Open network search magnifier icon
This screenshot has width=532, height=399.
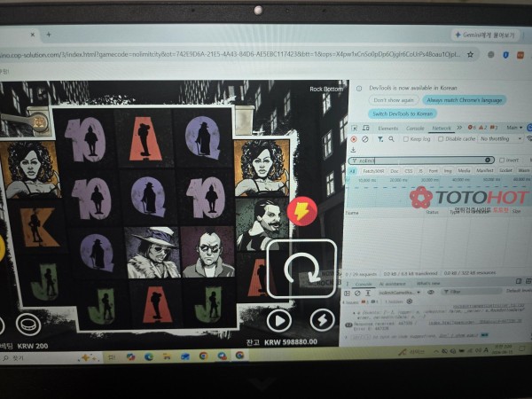pos(391,139)
